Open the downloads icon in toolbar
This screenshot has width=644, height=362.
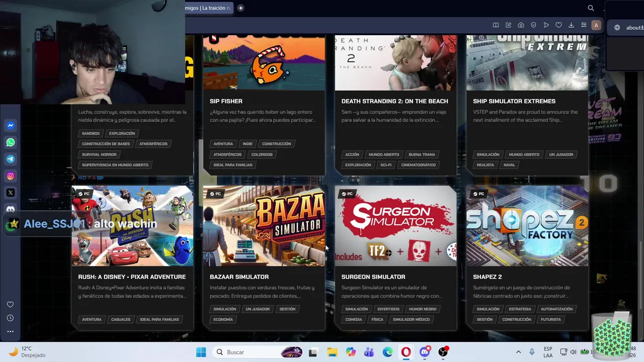click(571, 25)
